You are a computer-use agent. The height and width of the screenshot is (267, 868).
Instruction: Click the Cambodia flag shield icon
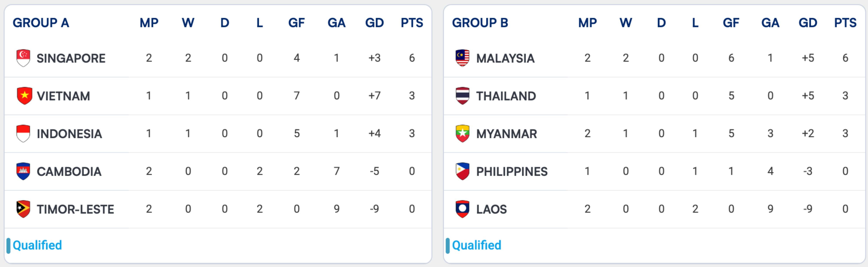point(23,171)
